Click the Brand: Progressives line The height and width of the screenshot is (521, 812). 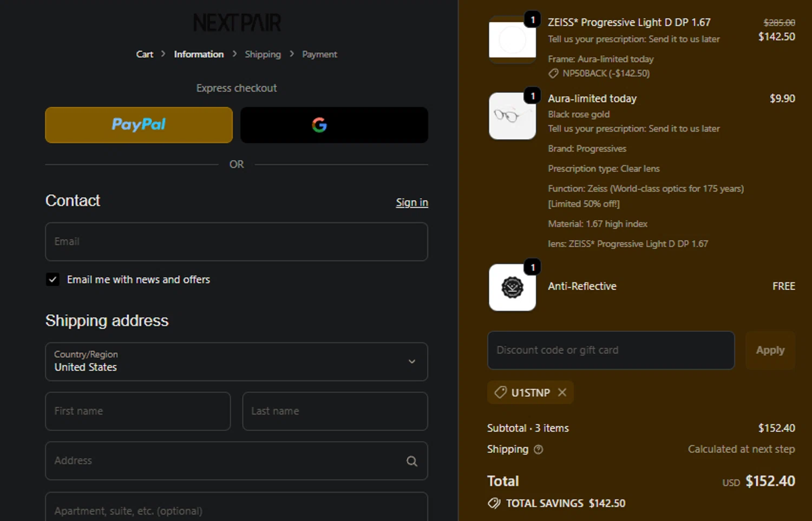[x=587, y=149]
